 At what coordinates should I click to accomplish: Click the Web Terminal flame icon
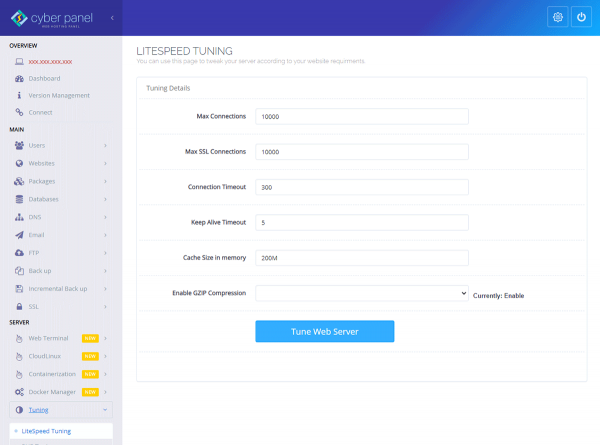(19, 338)
